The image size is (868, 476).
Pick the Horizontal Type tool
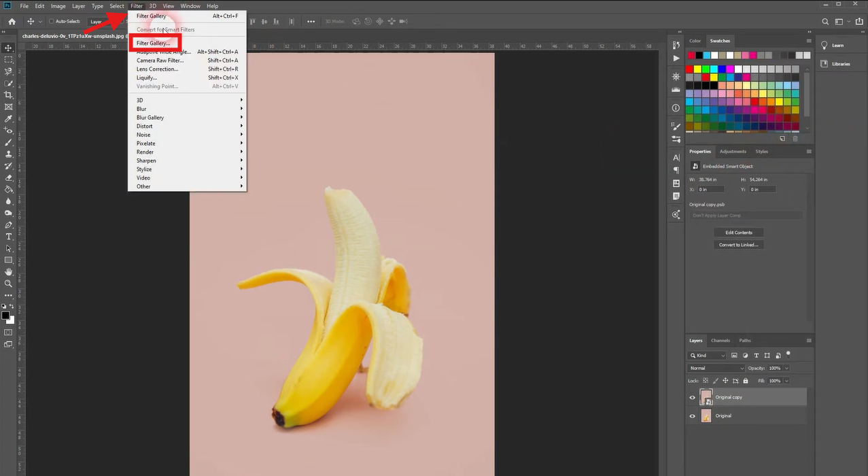(x=9, y=237)
